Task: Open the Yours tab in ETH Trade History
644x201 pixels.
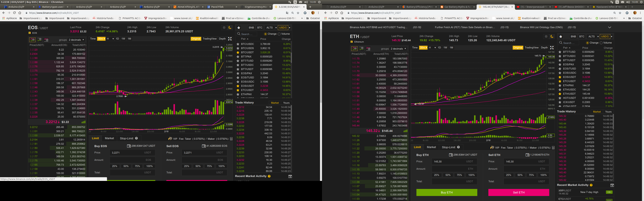Action: [608, 112]
